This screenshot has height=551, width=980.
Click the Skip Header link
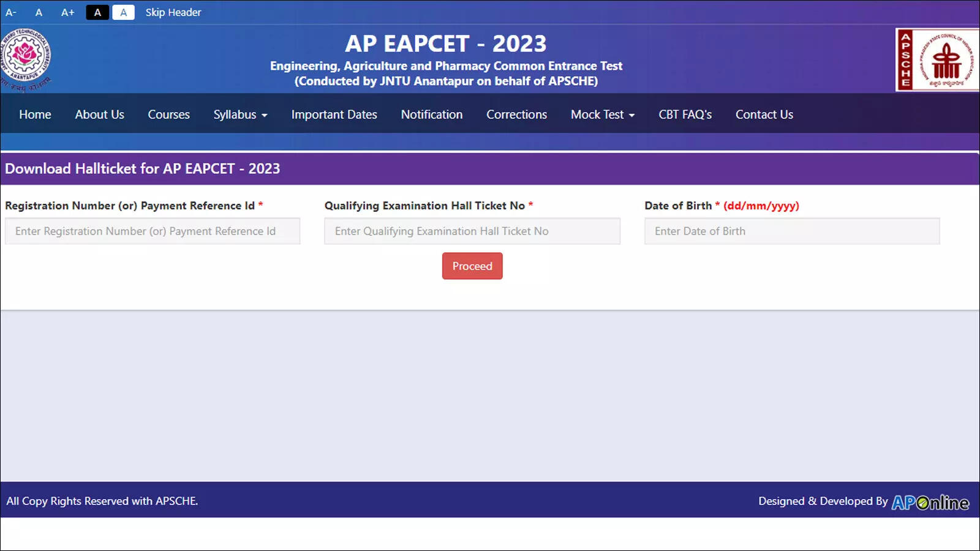coord(173,12)
